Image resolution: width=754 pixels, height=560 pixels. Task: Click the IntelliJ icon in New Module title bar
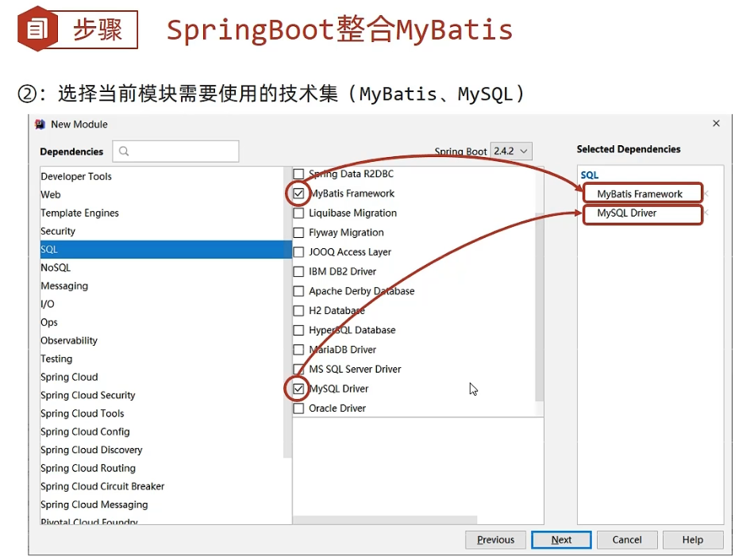[x=40, y=125]
